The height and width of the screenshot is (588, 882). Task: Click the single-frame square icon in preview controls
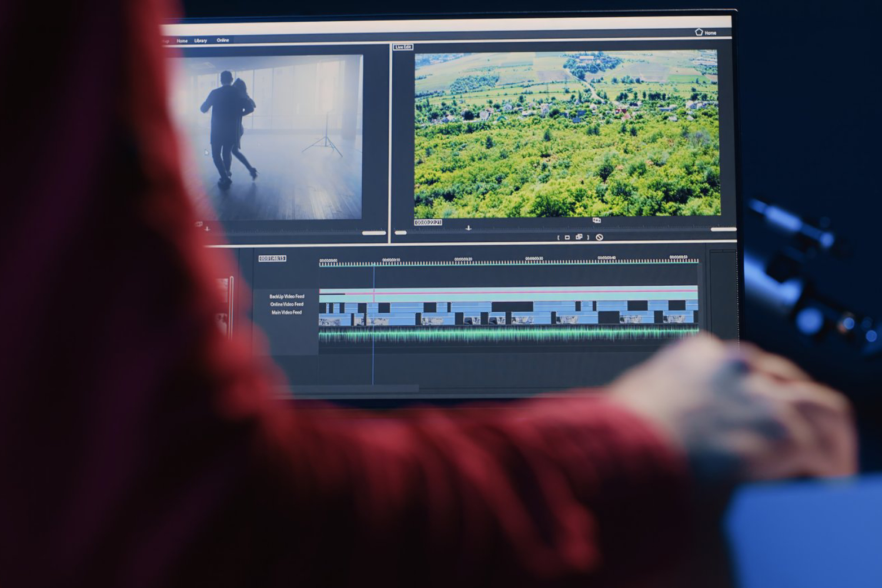pyautogui.click(x=567, y=238)
